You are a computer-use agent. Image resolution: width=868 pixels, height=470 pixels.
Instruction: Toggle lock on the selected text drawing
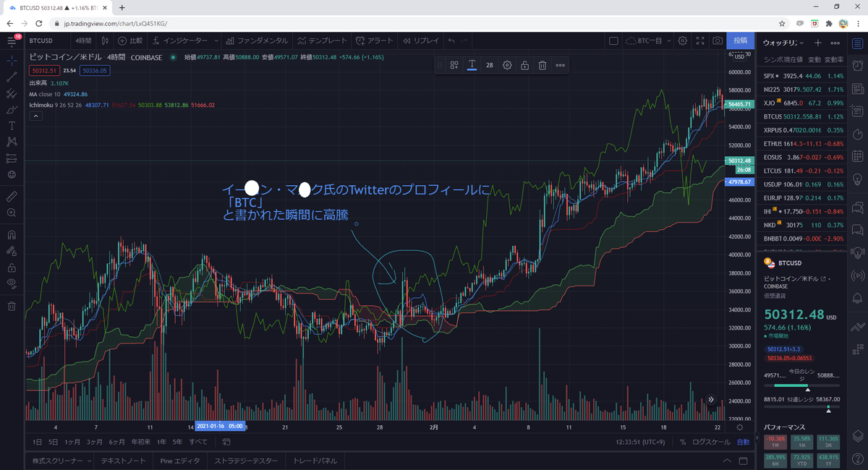[524, 65]
